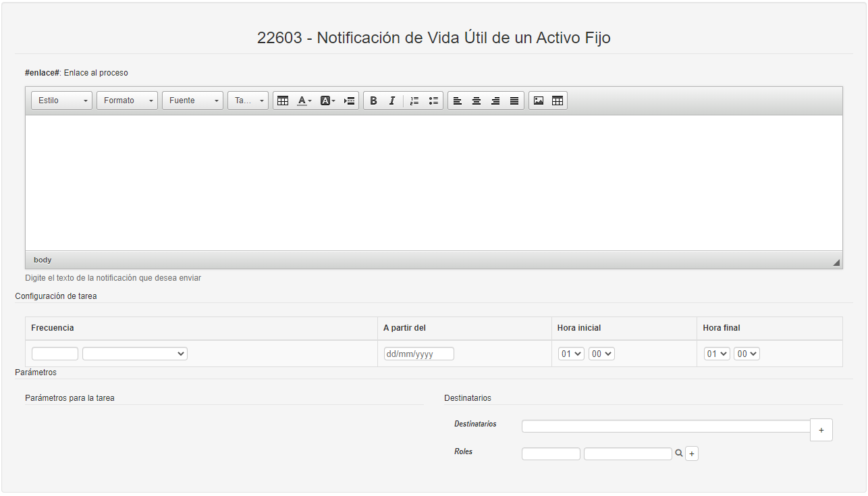Open the text color picker
The image size is (868, 496).
click(x=304, y=101)
